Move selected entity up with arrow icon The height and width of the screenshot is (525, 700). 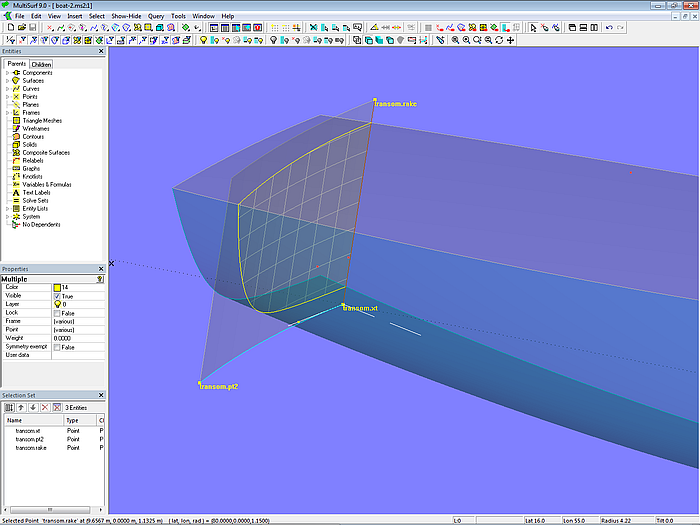[21, 408]
